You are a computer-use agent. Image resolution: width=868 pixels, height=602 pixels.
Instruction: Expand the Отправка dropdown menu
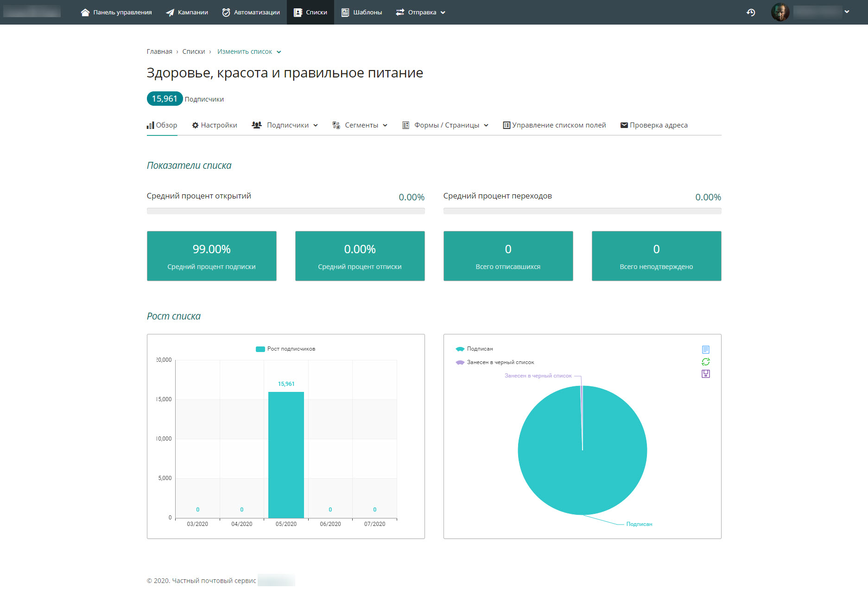coord(420,13)
